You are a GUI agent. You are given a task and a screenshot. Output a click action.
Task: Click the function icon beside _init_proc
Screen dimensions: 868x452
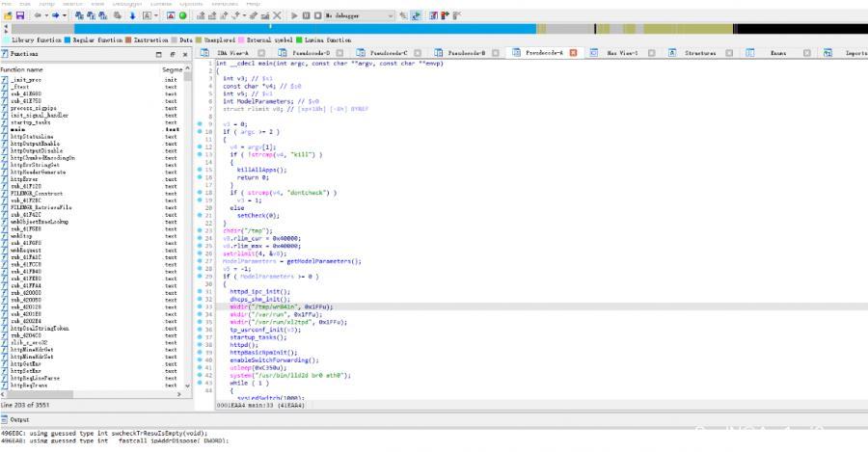point(5,80)
